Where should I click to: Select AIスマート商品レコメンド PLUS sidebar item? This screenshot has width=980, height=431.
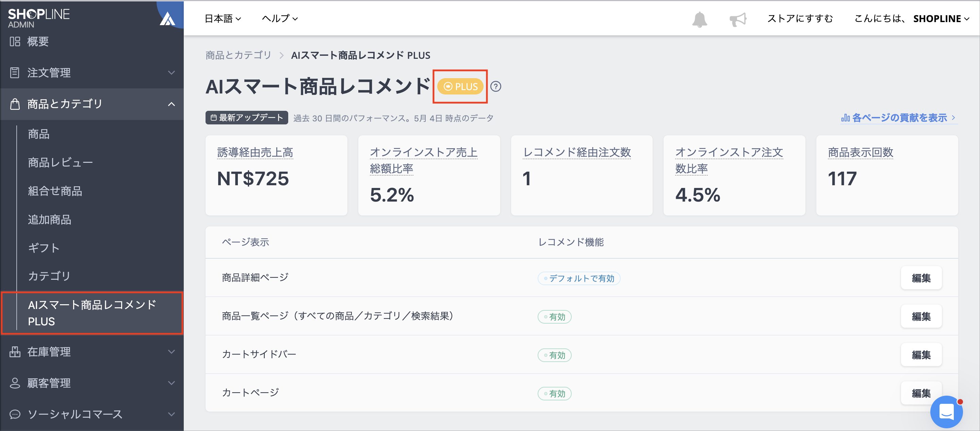click(92, 313)
